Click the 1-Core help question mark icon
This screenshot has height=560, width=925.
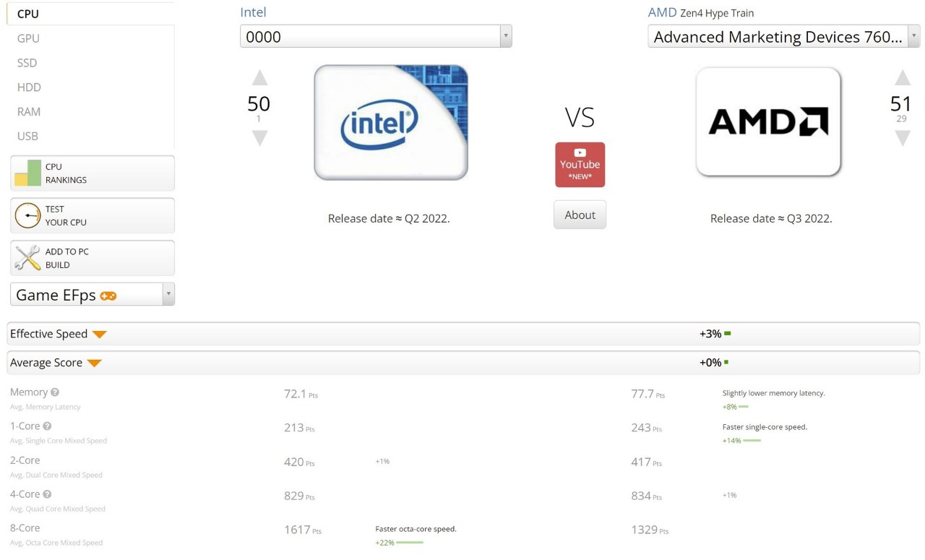(47, 426)
